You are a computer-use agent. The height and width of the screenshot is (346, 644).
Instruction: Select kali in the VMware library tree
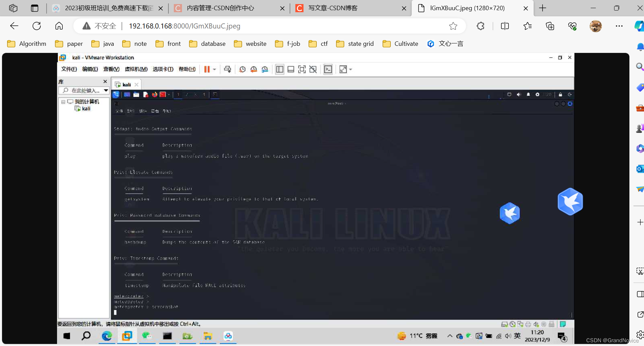point(83,109)
